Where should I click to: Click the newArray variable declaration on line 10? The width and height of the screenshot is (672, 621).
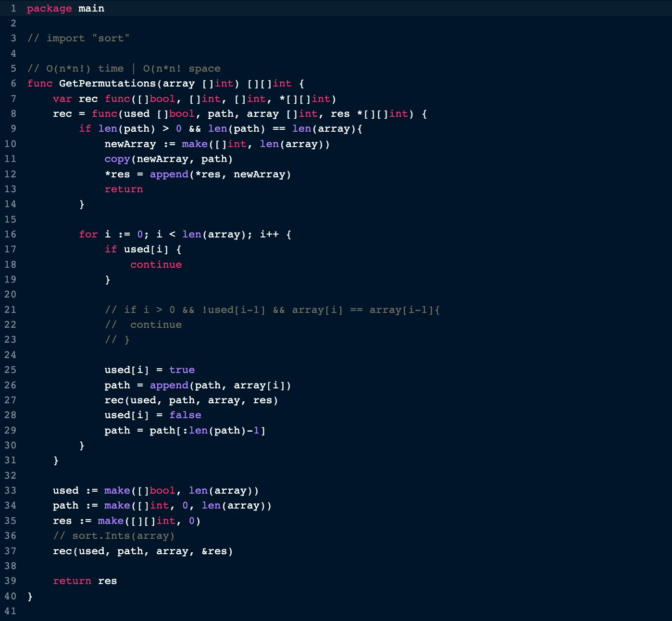[130, 144]
